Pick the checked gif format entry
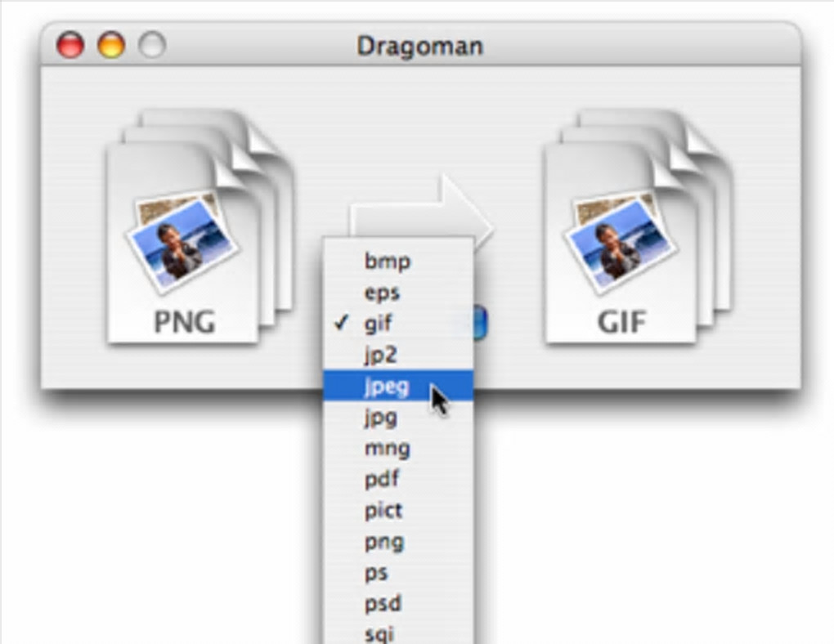Viewport: 834px width, 644px height. coord(398,323)
